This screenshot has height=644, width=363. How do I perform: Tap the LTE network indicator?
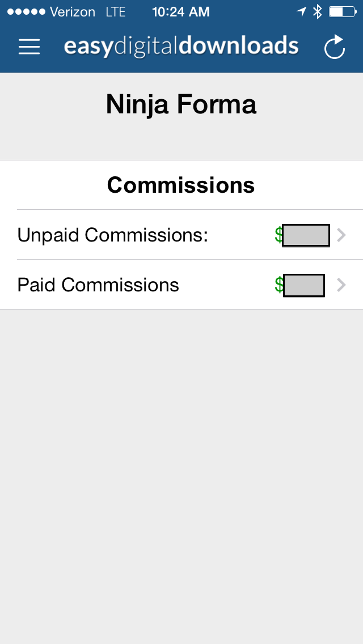(x=115, y=12)
